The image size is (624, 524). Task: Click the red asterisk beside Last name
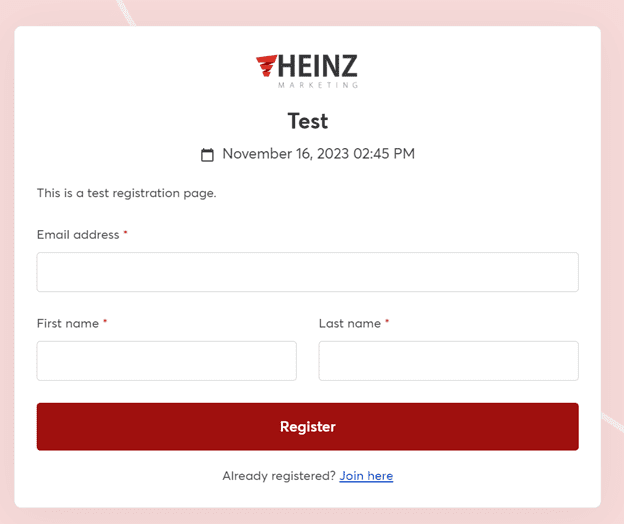(387, 323)
